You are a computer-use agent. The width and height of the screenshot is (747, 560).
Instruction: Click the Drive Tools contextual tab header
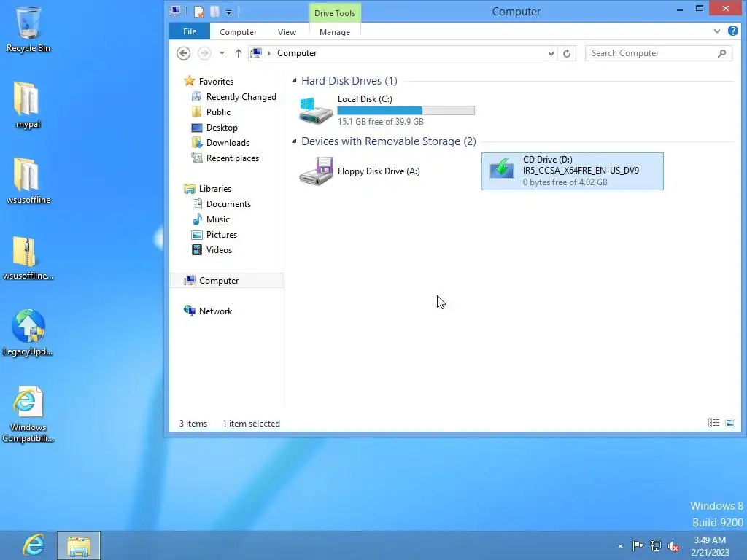tap(335, 13)
